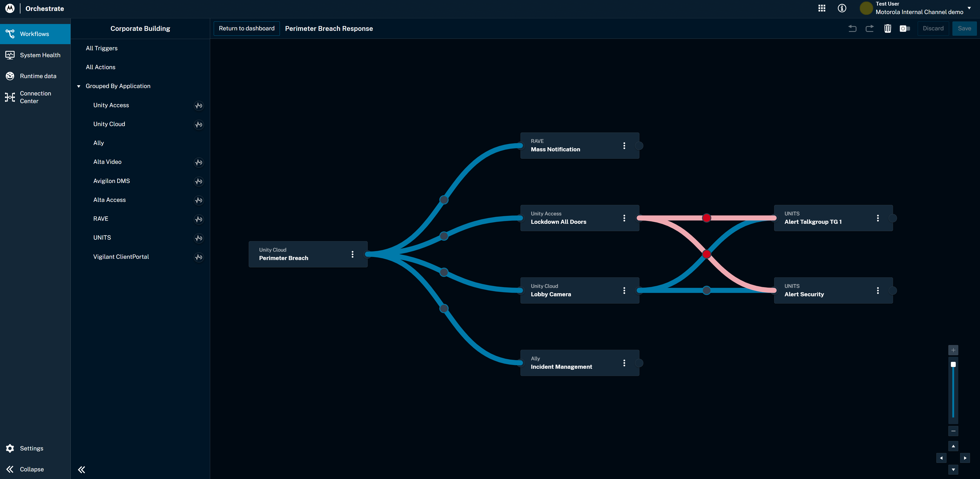Open Test User account dropdown arrow
Viewport: 980px width, 479px height.
(x=969, y=8)
